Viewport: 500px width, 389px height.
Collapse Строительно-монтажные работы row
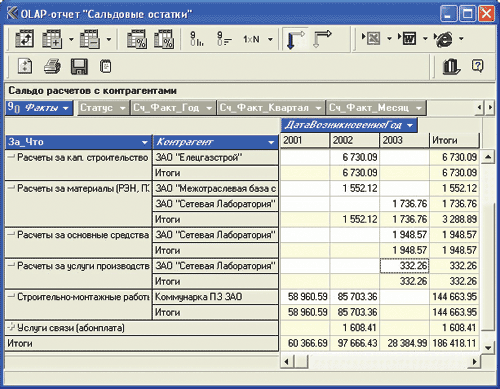(x=11, y=297)
